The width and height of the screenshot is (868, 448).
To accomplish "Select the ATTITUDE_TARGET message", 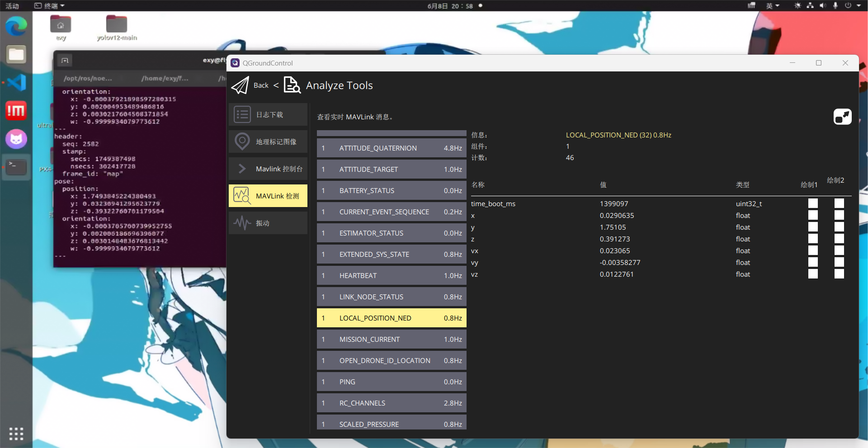I will click(x=392, y=169).
